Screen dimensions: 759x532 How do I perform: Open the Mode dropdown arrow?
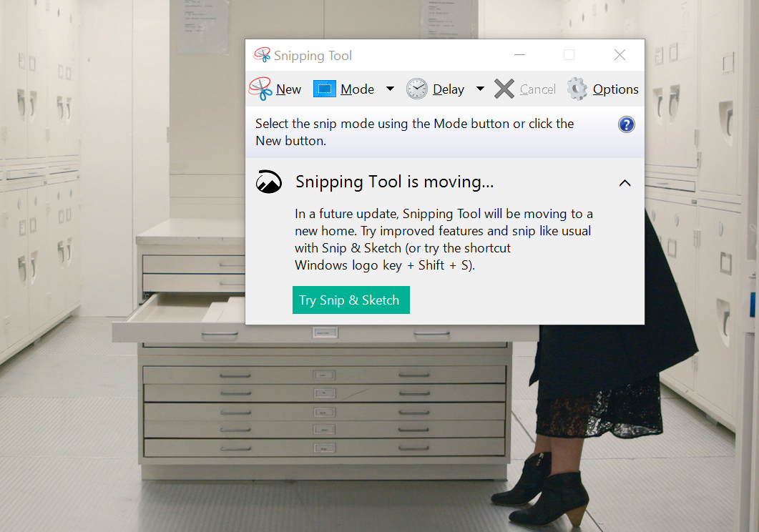tap(390, 89)
